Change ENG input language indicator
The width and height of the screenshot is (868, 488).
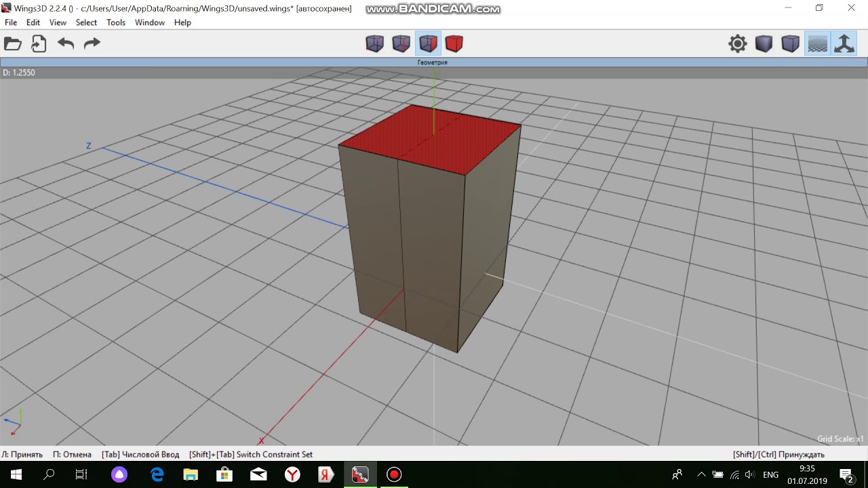[771, 474]
